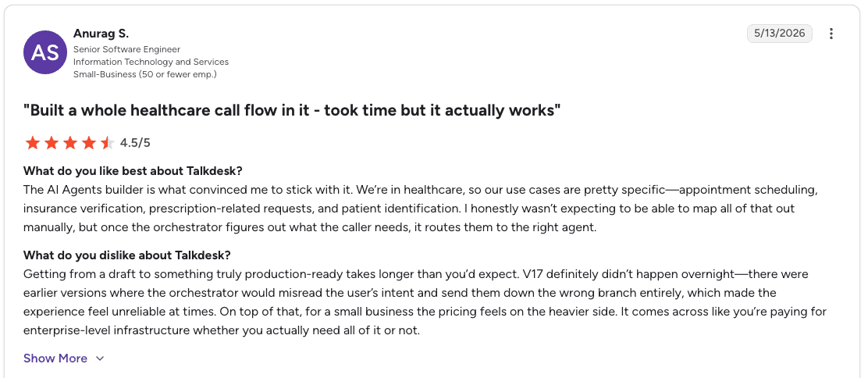Open the healthcare call flow review title
The width and height of the screenshot is (868, 378).
(292, 110)
